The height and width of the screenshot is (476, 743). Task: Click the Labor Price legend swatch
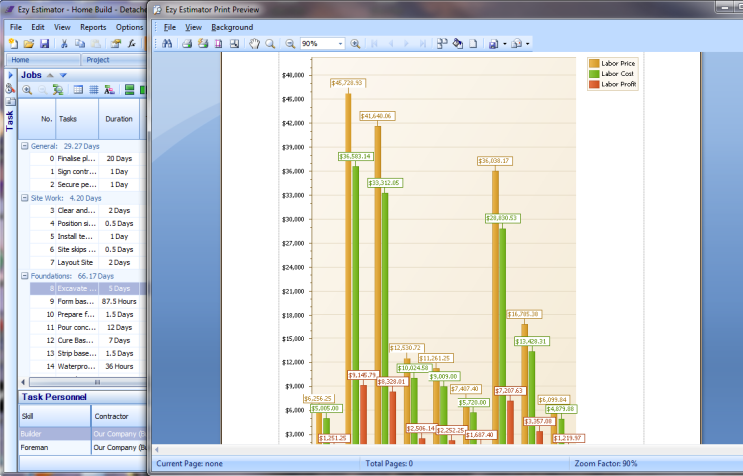(x=594, y=63)
